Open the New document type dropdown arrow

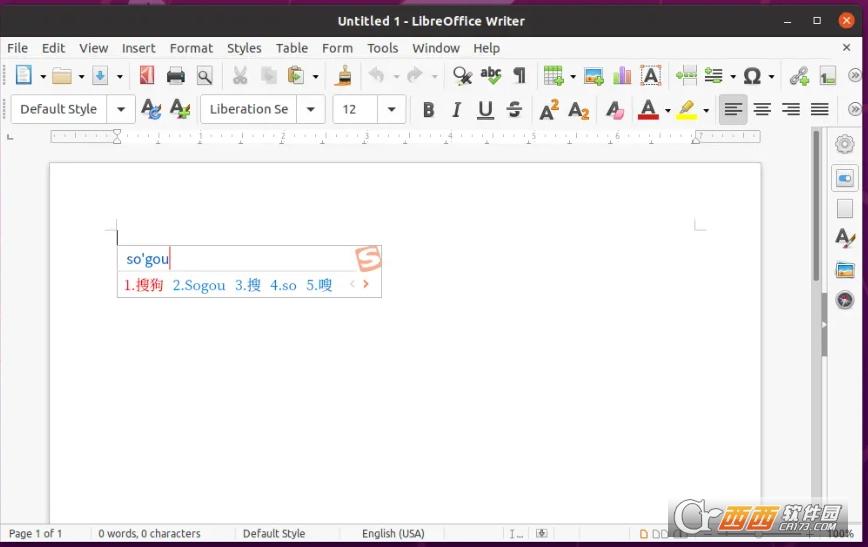(43, 76)
